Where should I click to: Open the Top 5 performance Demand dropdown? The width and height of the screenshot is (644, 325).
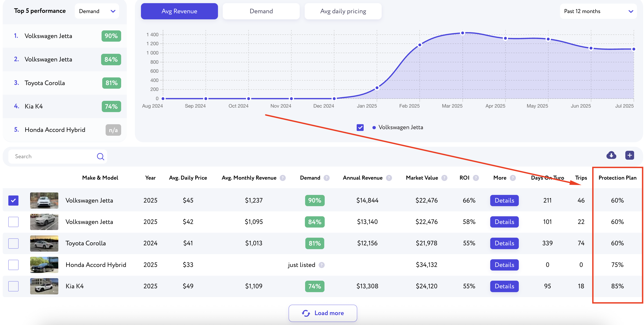click(x=97, y=11)
